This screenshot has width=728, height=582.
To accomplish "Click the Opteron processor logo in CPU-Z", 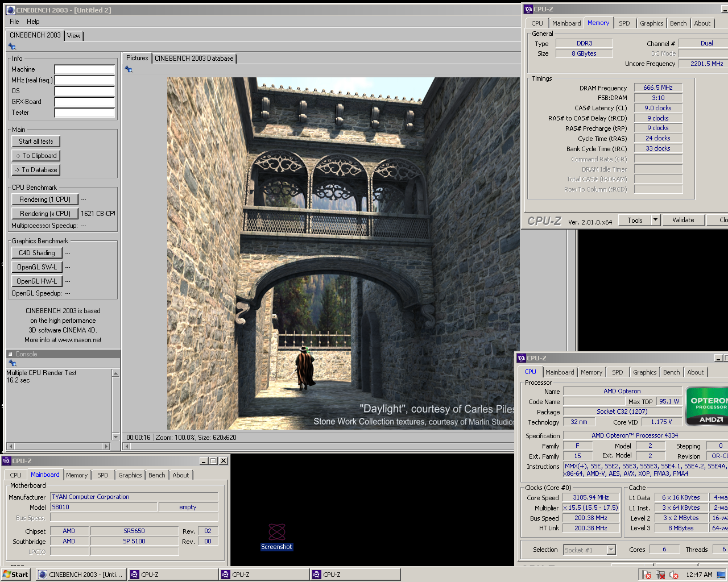I will 707,406.
